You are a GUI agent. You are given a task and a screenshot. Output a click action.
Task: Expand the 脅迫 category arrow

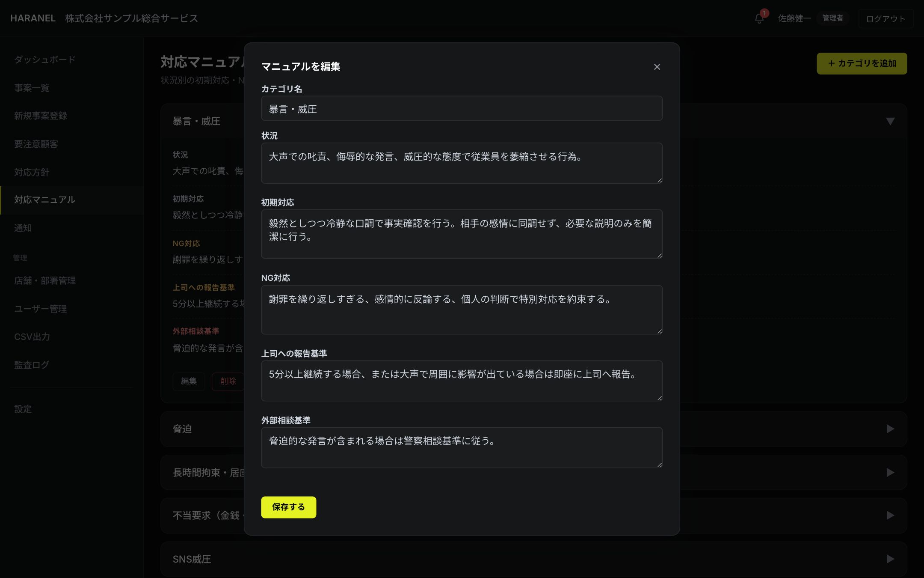tap(890, 429)
